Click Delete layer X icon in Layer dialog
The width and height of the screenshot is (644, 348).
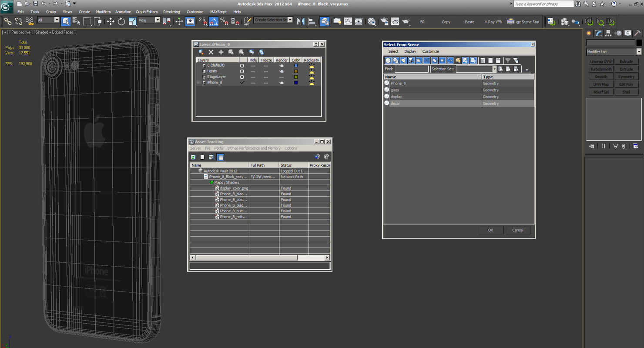pos(211,52)
